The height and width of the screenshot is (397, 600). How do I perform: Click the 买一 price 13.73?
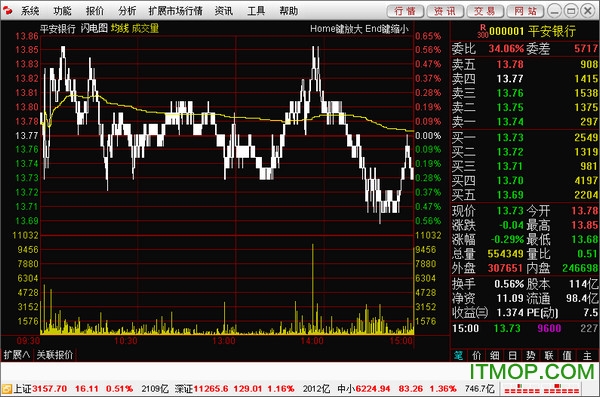click(510, 137)
